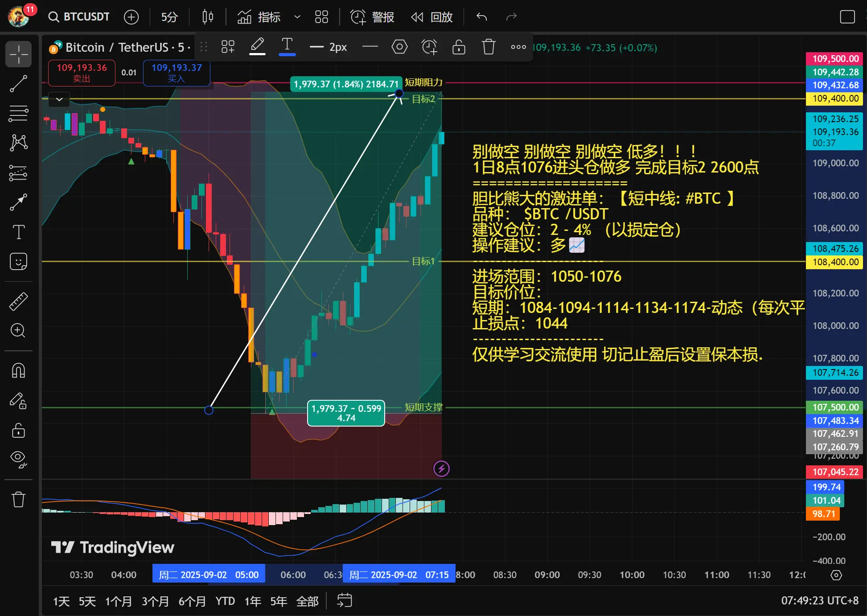Open the candlestick chart type selector

click(208, 17)
